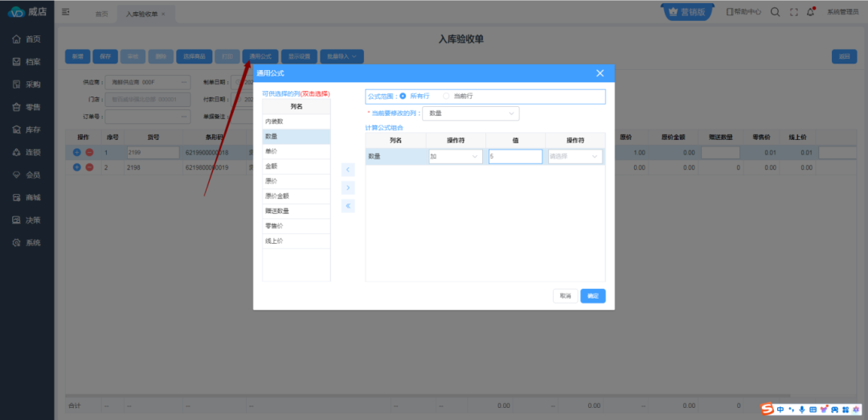This screenshot has height=420, width=868.
Task: Select the 所有行 radio button
Action: 403,97
